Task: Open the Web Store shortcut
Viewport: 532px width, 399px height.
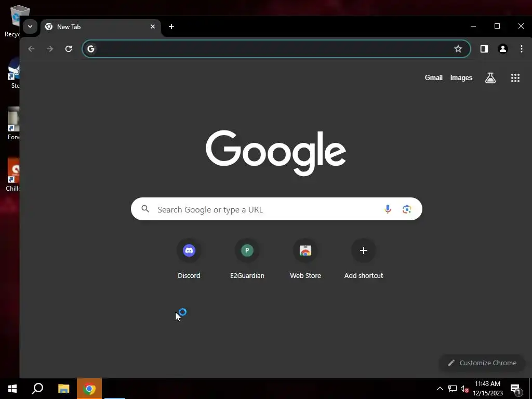Action: click(x=305, y=259)
